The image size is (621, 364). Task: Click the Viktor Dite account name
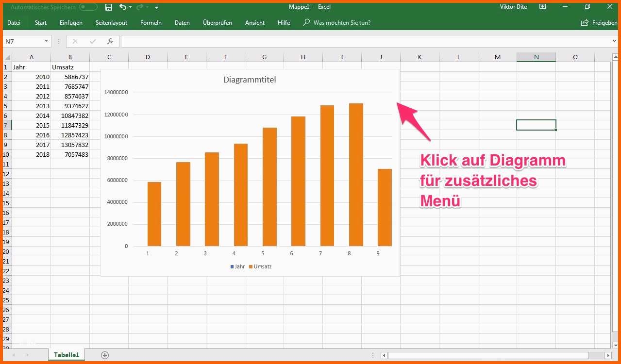(513, 7)
